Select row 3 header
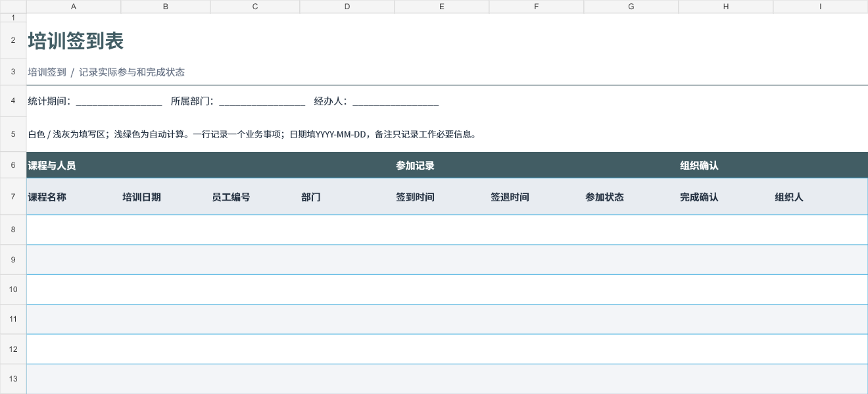The width and height of the screenshot is (868, 394). point(13,72)
